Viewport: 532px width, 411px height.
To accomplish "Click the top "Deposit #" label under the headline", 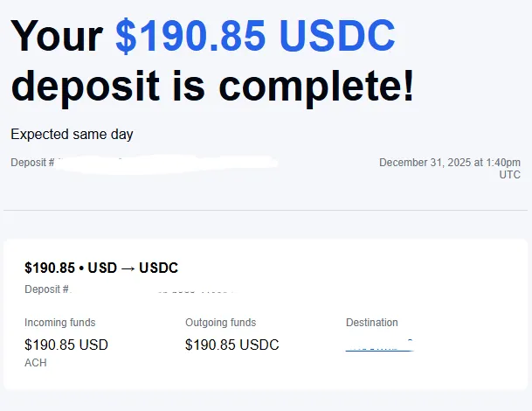I will point(32,163).
